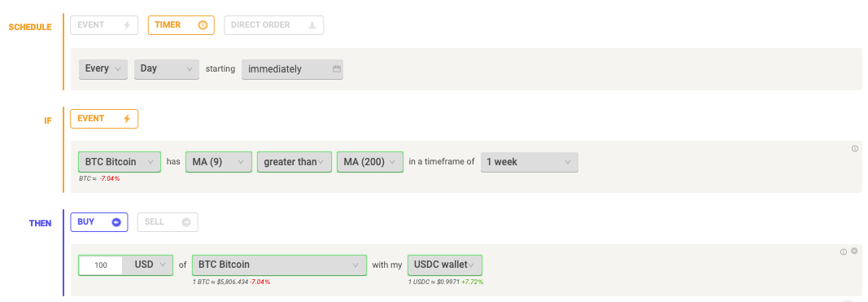Expand the 1 week timeframe dropdown

click(530, 162)
